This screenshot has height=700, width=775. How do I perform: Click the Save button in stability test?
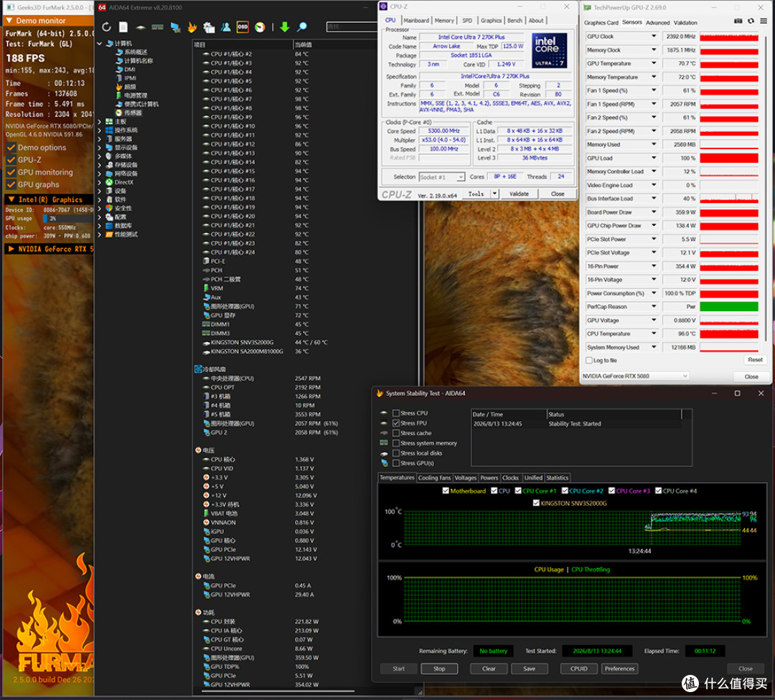[x=530, y=668]
